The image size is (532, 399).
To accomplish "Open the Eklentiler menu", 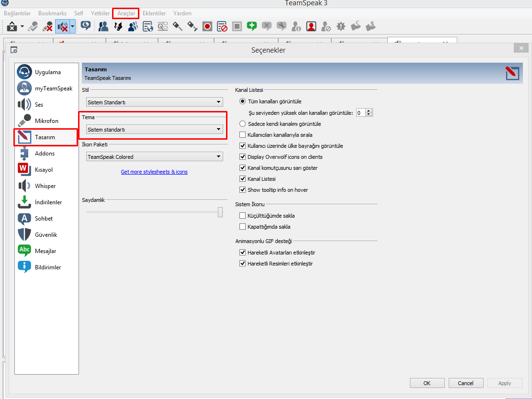I will point(154,13).
